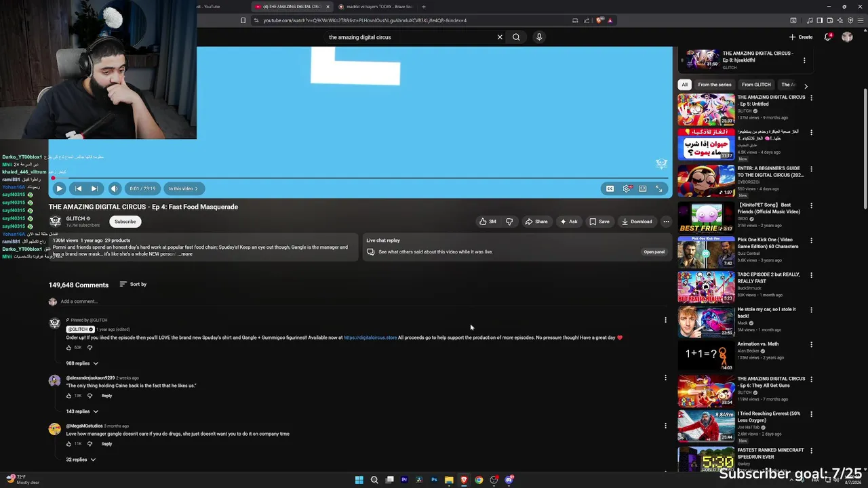Open options menu for the pinned comment

pos(665,320)
